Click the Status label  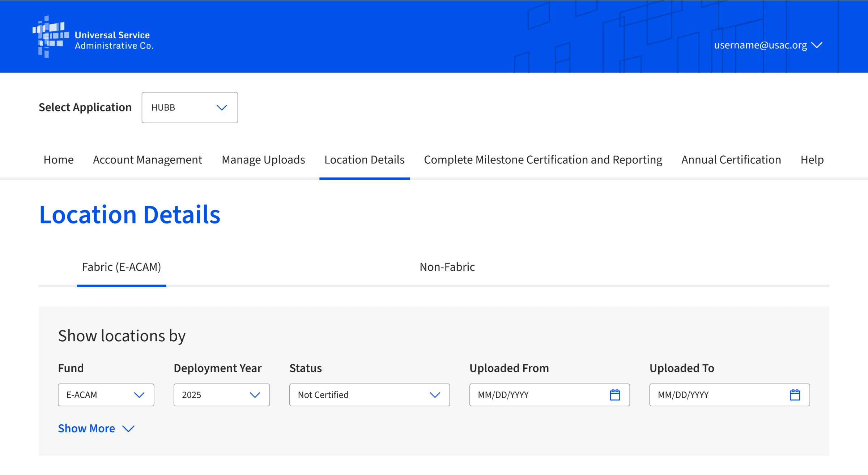306,368
